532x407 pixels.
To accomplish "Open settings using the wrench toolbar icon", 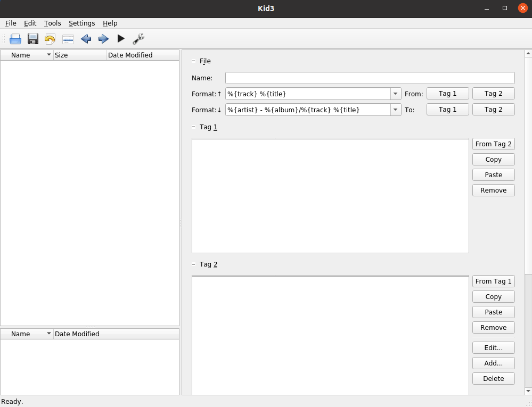I will coord(138,38).
